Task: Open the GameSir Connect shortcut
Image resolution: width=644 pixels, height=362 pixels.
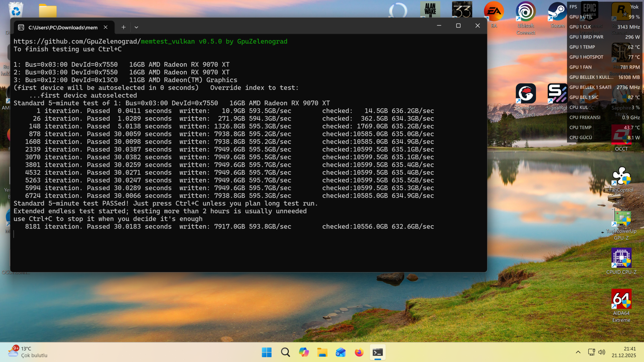Action: pyautogui.click(x=526, y=100)
